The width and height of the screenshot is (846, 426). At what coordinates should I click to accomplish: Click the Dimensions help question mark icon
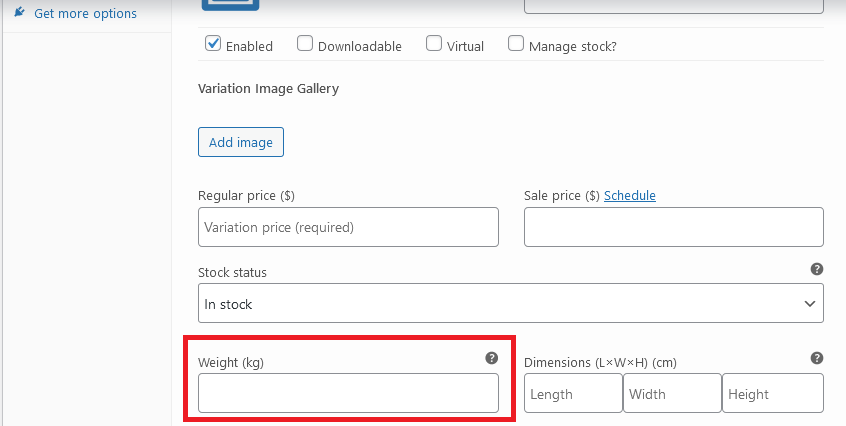(817, 358)
